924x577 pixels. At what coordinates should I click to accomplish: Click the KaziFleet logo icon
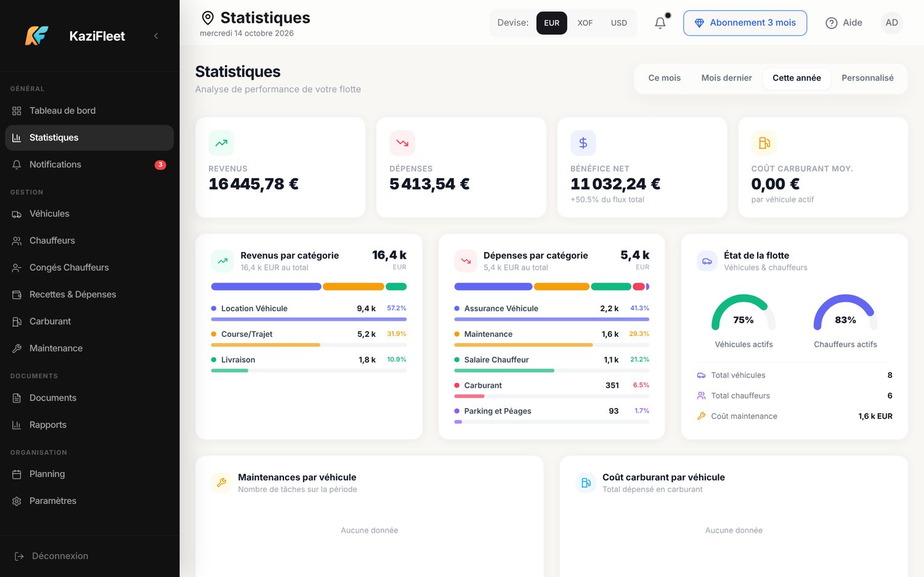click(36, 36)
